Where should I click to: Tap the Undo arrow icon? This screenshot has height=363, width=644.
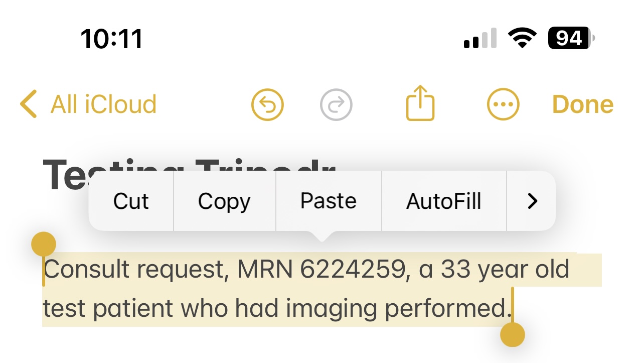tap(267, 104)
